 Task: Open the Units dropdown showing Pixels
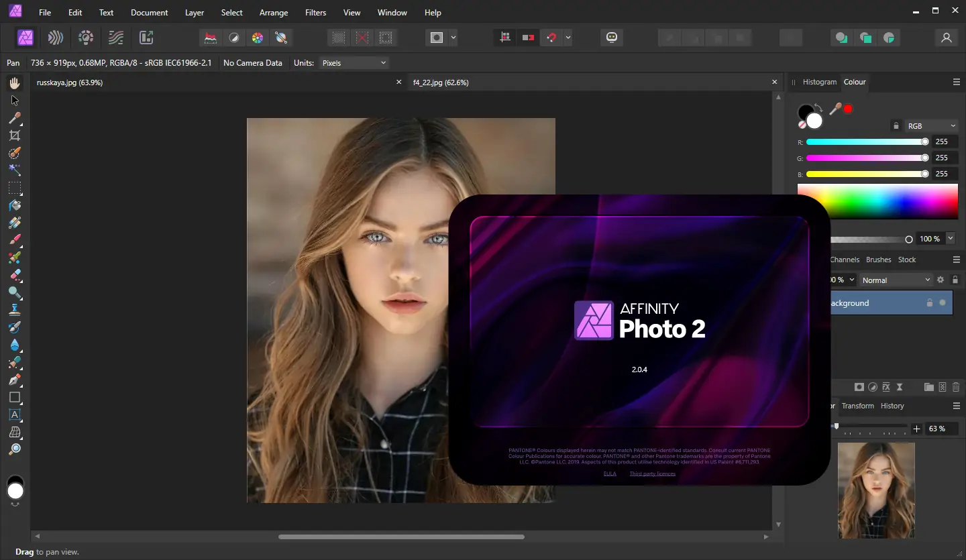coord(354,63)
